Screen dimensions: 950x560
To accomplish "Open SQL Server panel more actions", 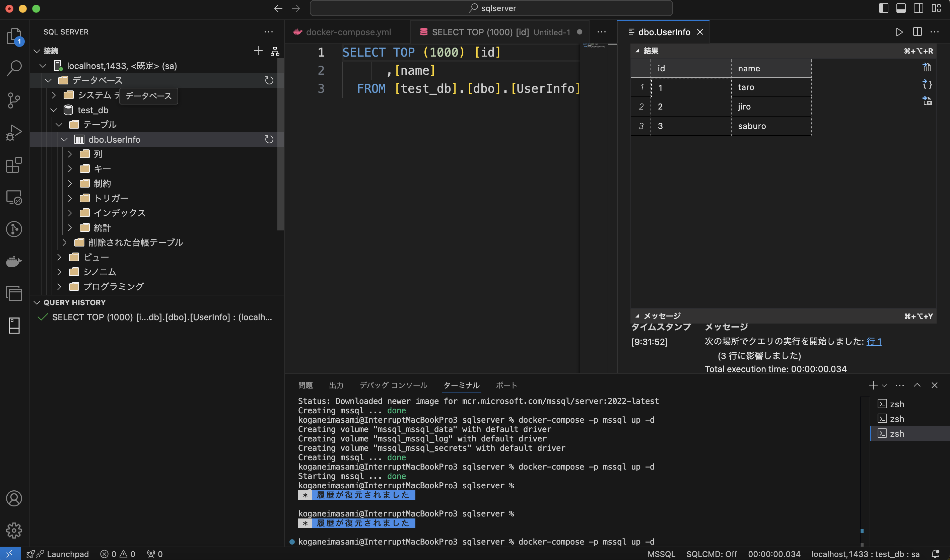I will coord(269,32).
